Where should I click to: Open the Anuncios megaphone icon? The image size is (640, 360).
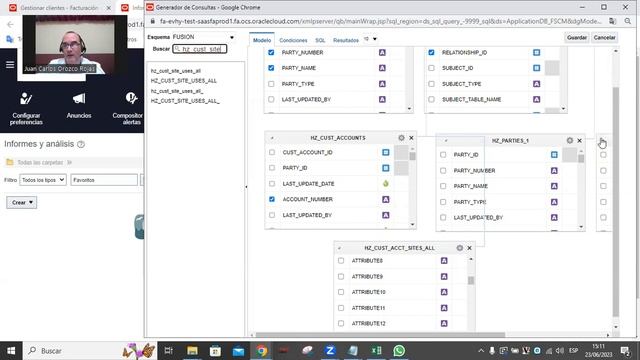[x=79, y=98]
